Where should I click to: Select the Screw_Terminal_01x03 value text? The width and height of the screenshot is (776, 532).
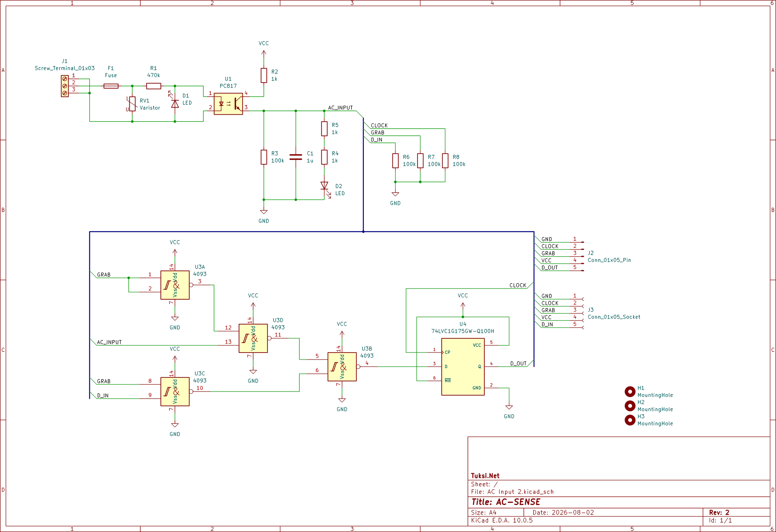coord(65,68)
